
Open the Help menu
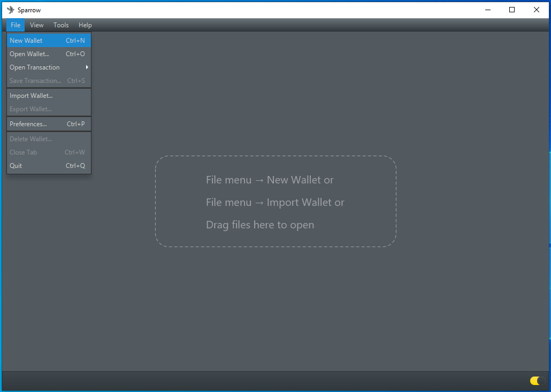tap(85, 25)
